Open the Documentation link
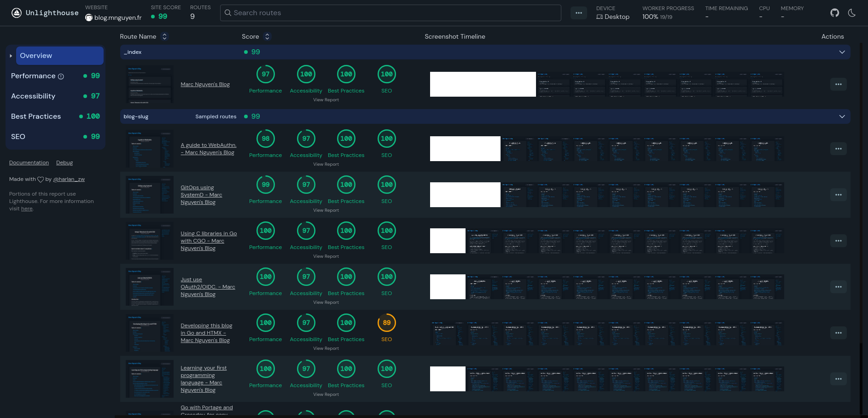This screenshot has height=418, width=868. point(29,163)
